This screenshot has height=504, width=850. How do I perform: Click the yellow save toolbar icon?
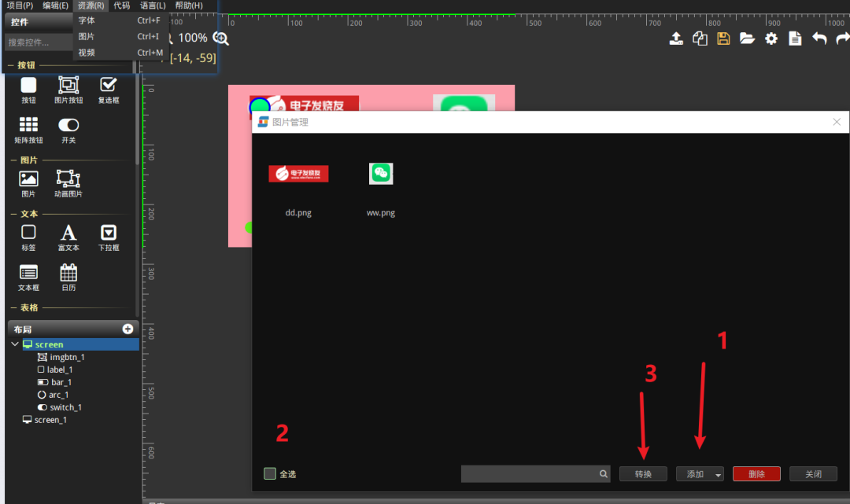(723, 39)
